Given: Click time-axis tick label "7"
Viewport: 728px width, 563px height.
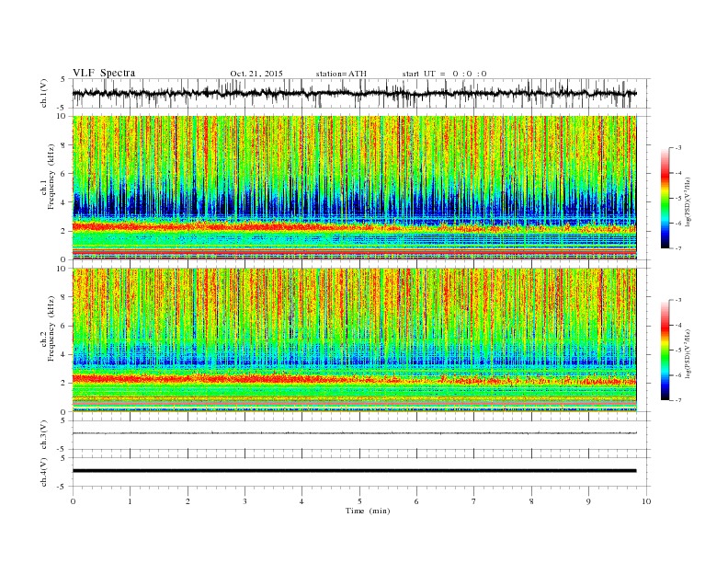Looking at the screenshot, I should tap(473, 501).
